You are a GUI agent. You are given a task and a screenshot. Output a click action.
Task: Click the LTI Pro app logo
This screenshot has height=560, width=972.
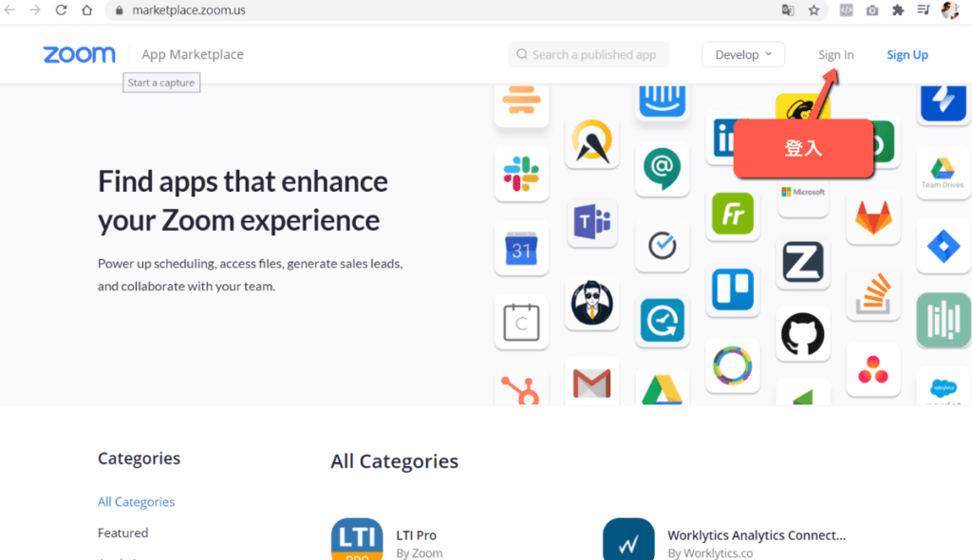tap(357, 539)
